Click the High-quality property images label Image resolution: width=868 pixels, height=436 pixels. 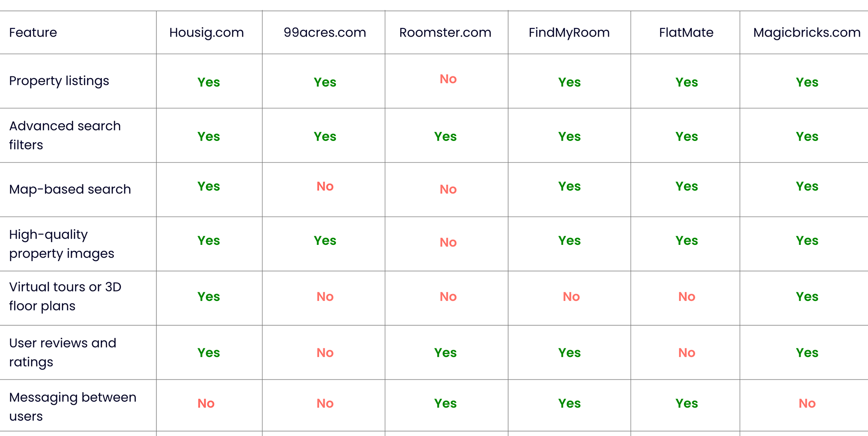(x=62, y=244)
